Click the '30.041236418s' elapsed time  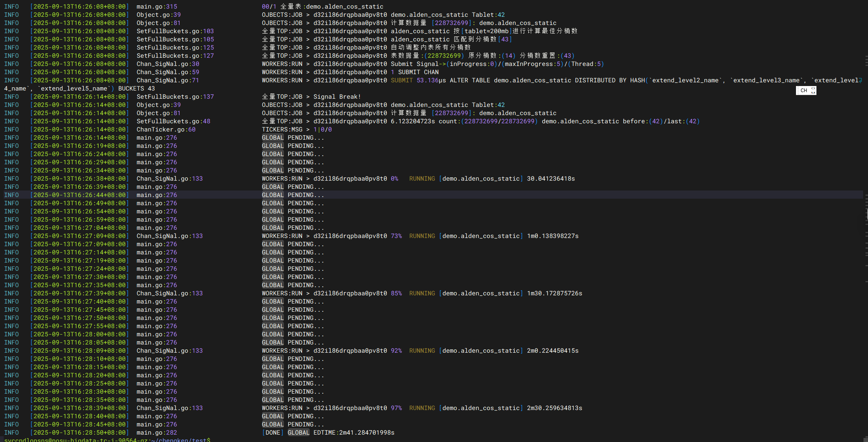551,179
